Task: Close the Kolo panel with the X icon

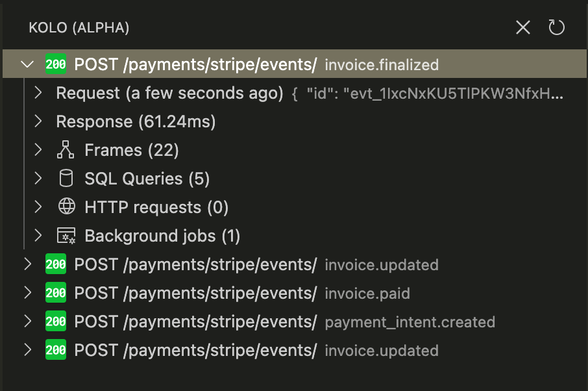Action: coord(522,27)
